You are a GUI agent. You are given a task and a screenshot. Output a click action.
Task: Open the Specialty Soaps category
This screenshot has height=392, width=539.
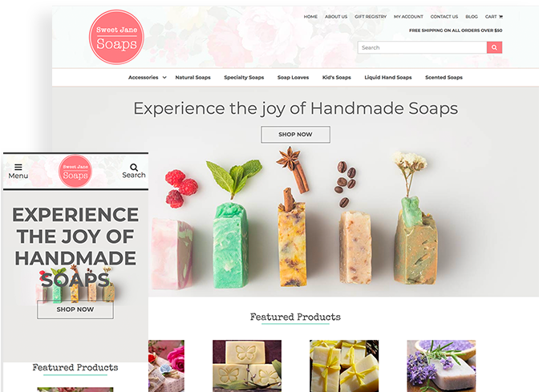(x=244, y=77)
